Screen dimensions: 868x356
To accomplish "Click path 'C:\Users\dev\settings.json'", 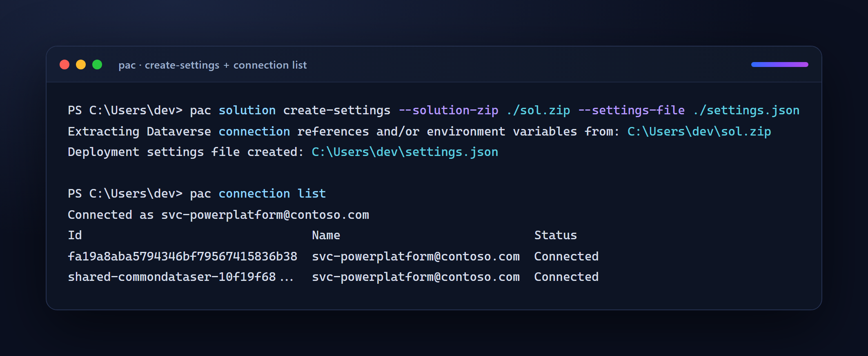I will pyautogui.click(x=405, y=152).
